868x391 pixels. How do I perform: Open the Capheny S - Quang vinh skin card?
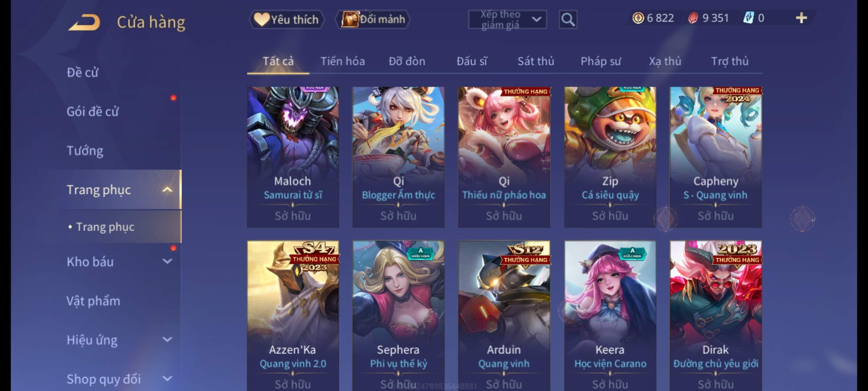(x=716, y=157)
